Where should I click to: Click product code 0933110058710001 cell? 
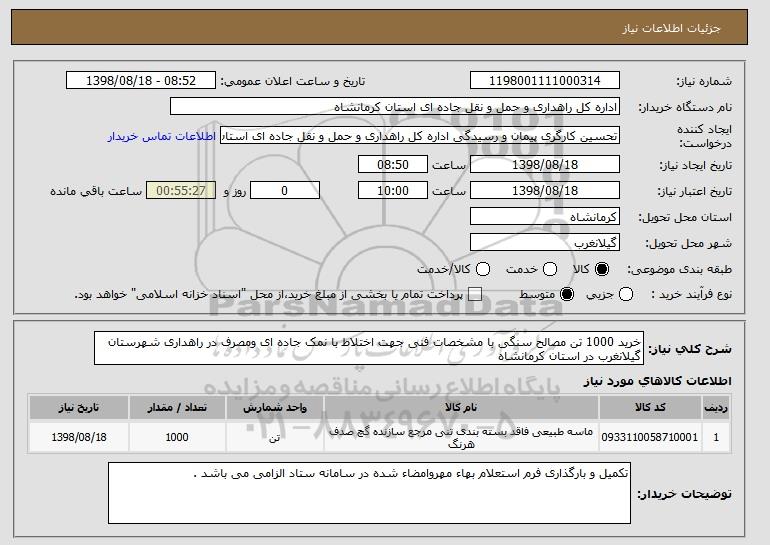(650, 437)
